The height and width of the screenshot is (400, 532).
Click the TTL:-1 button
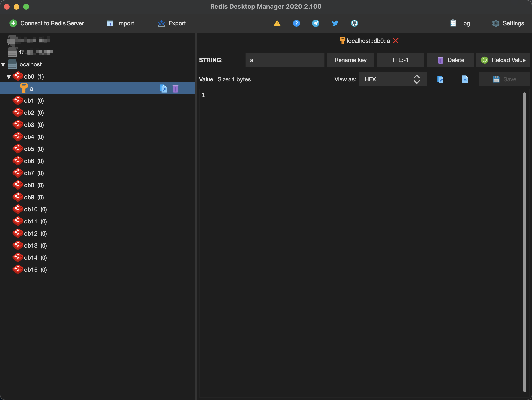[400, 60]
